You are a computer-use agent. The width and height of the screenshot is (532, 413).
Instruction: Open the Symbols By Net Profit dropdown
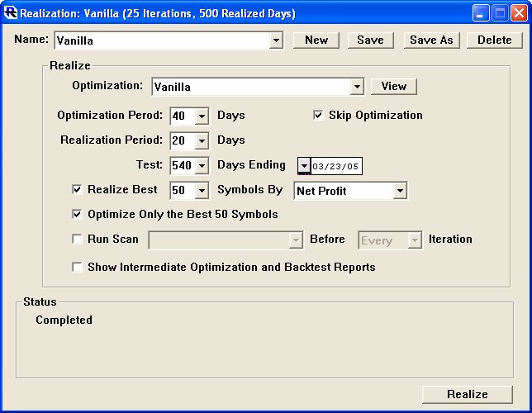[x=400, y=192]
